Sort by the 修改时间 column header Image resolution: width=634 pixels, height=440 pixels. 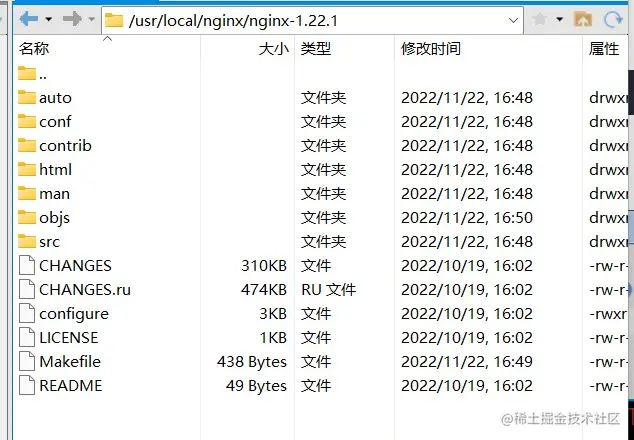pos(431,49)
